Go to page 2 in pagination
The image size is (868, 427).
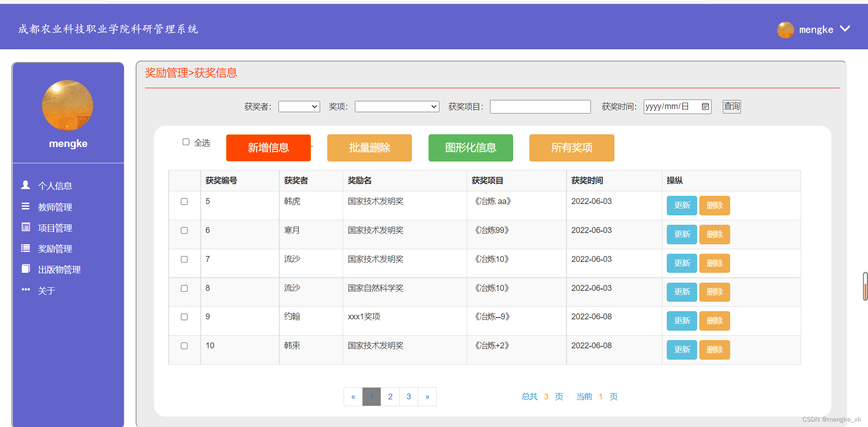point(390,397)
